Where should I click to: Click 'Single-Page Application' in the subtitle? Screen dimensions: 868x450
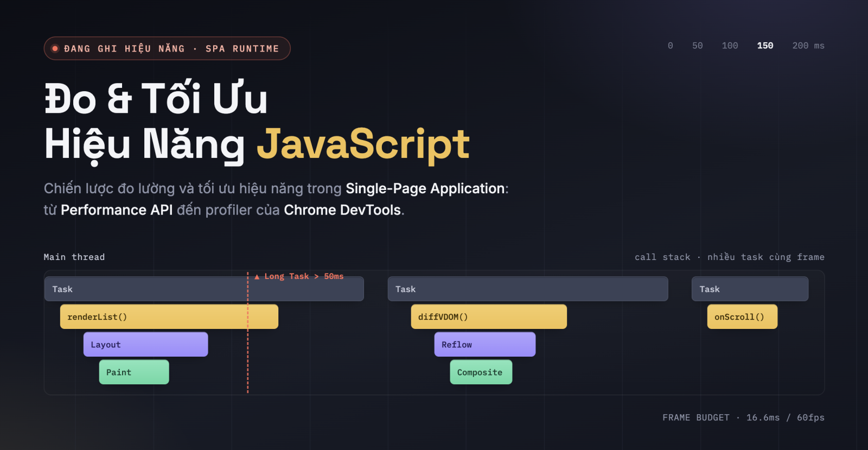coord(425,188)
